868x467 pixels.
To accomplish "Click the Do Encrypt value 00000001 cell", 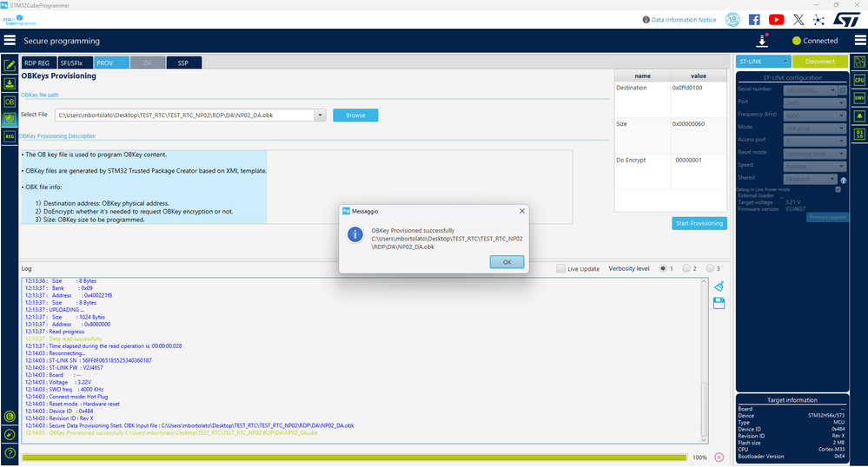I will [x=698, y=172].
